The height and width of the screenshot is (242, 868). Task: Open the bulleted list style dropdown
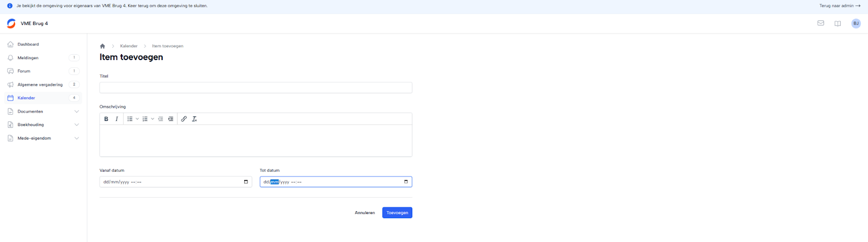pos(137,119)
